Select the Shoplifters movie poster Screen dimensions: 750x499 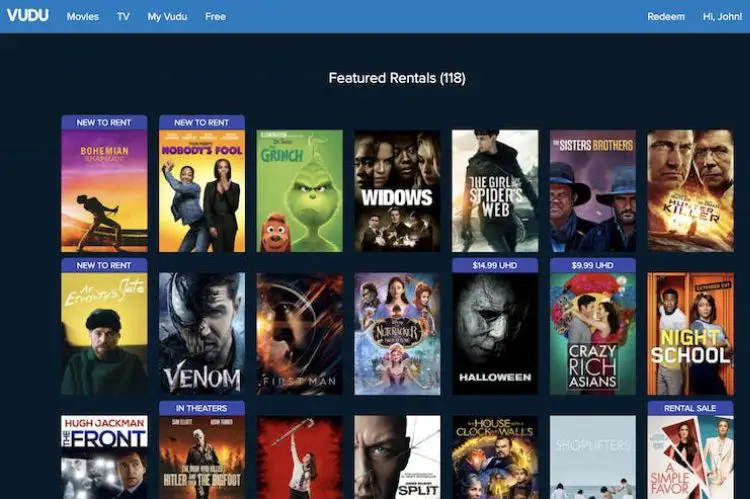[x=593, y=457]
